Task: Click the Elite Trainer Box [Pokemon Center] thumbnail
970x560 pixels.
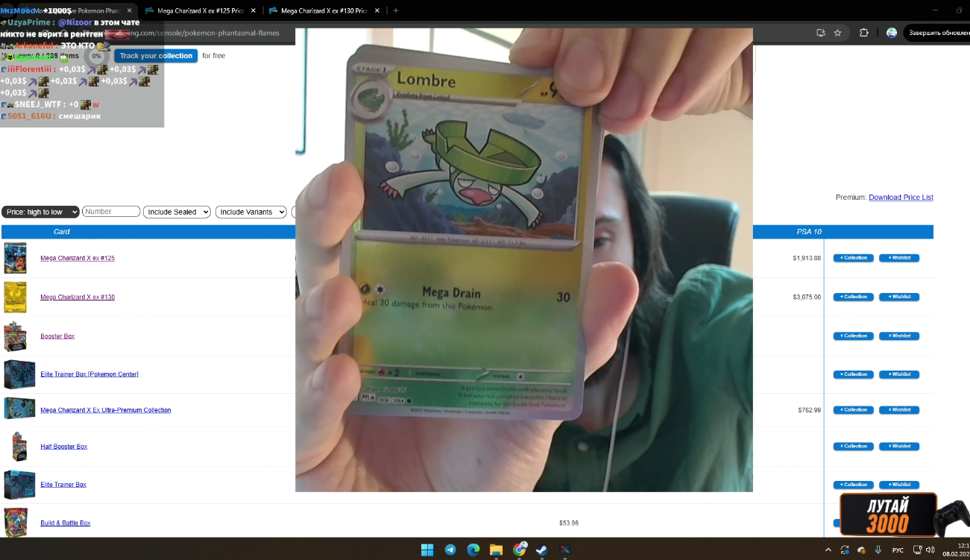Action: pyautogui.click(x=19, y=374)
